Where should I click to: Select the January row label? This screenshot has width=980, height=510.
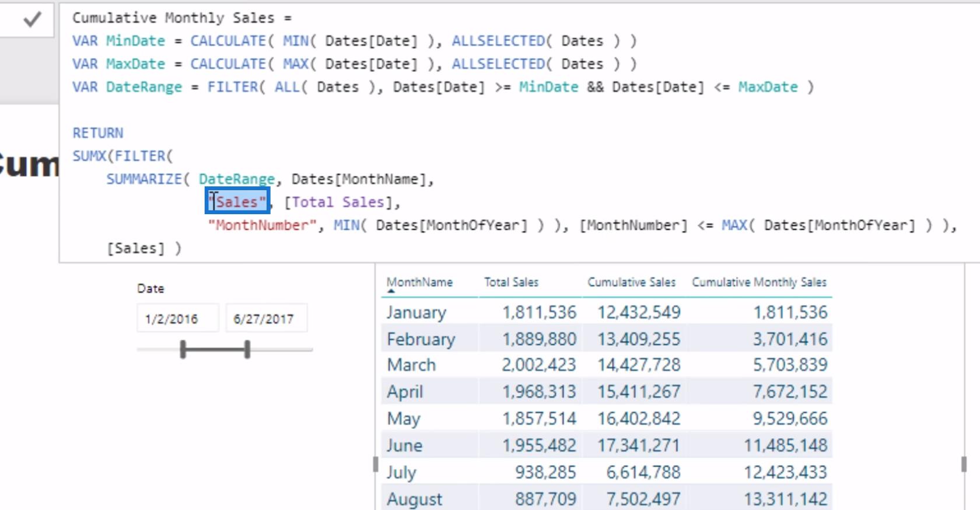(416, 313)
